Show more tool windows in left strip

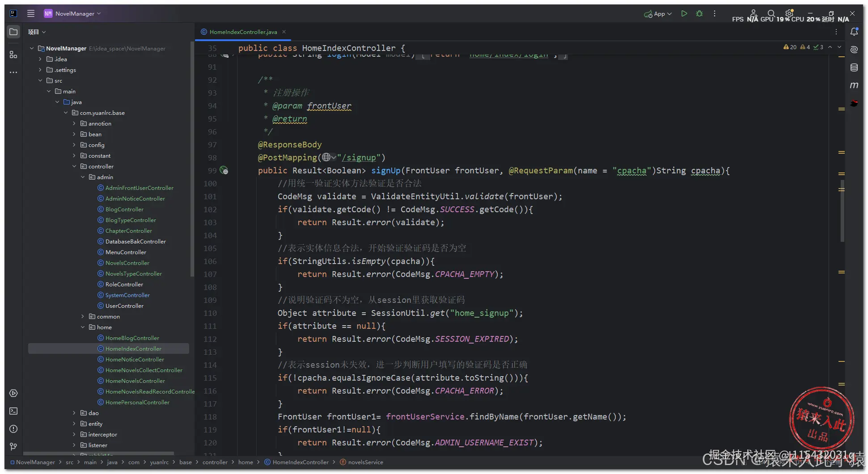(13, 72)
